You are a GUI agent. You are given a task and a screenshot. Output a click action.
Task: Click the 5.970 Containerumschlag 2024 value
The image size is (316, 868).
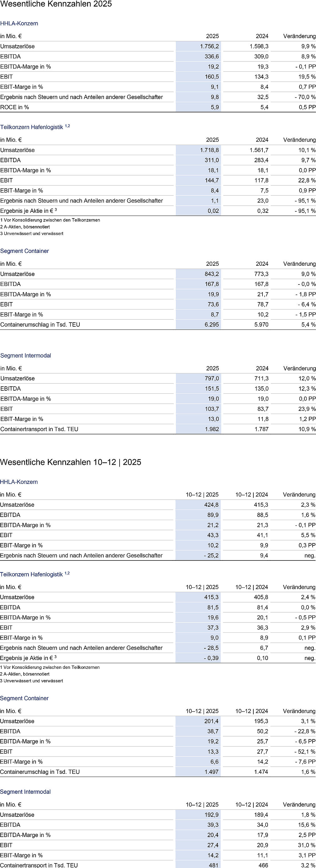point(261,325)
